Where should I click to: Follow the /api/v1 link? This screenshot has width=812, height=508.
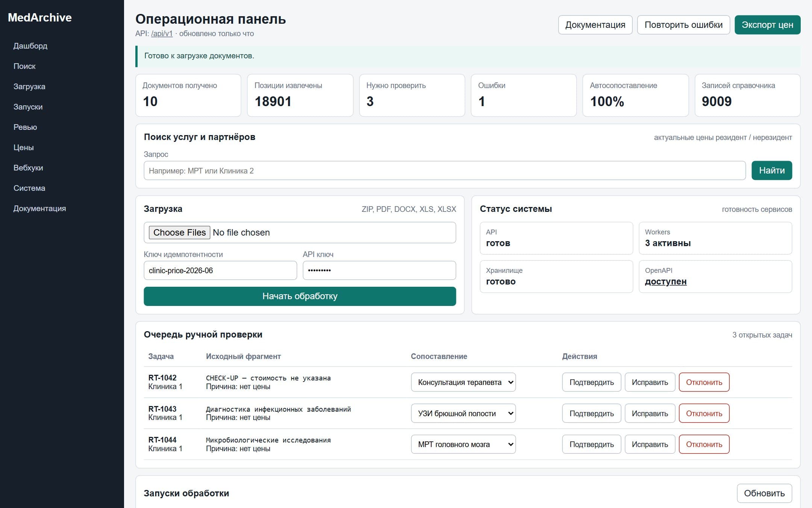162,33
